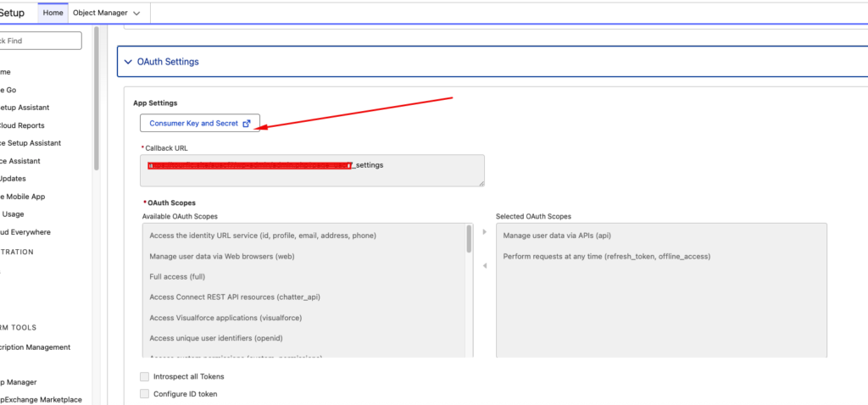
Task: Click the external link icon on Consumer Key button
Action: pos(247,124)
